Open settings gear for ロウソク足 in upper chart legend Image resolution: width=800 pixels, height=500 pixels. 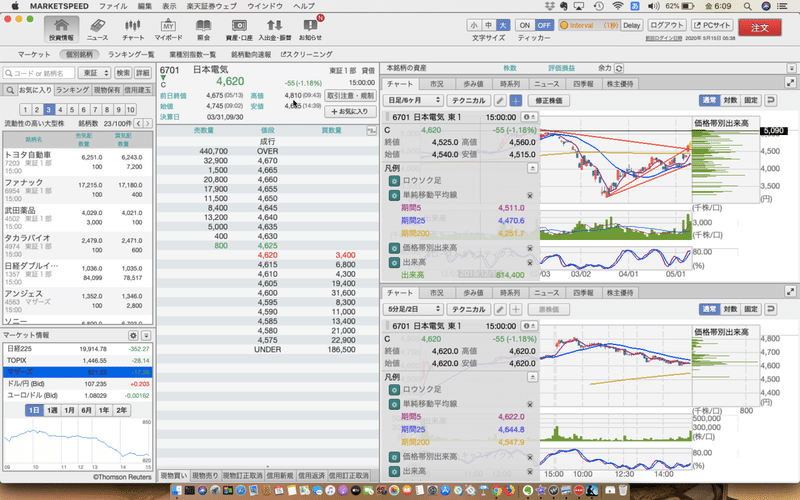[394, 181]
